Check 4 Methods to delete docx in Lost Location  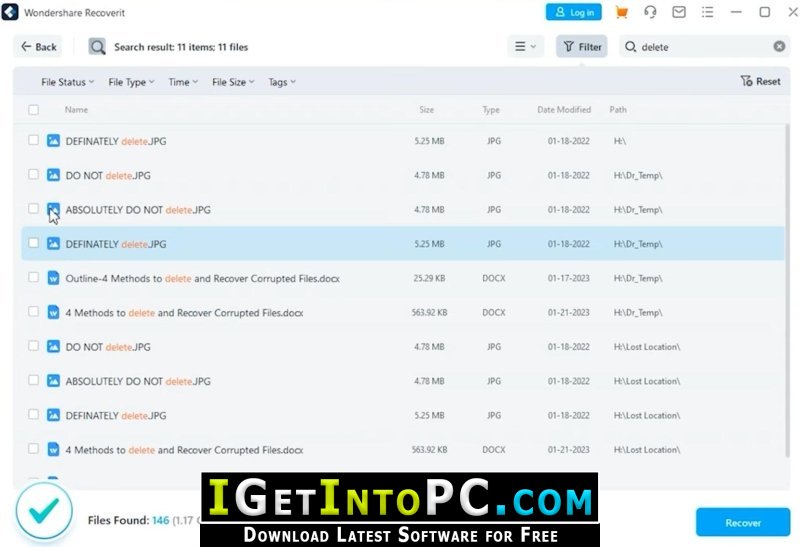point(34,449)
